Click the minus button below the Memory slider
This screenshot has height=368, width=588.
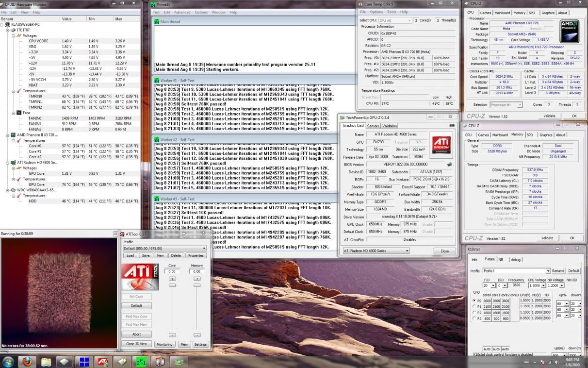197,335
